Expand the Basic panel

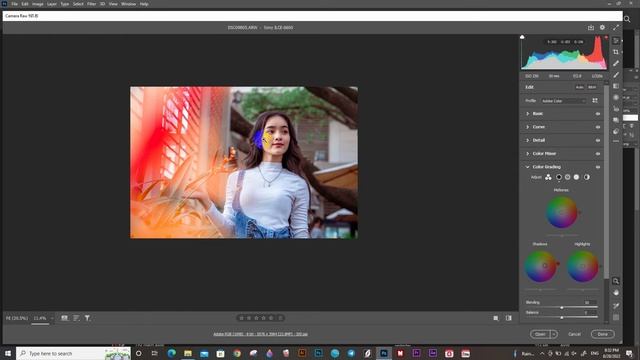pos(527,113)
